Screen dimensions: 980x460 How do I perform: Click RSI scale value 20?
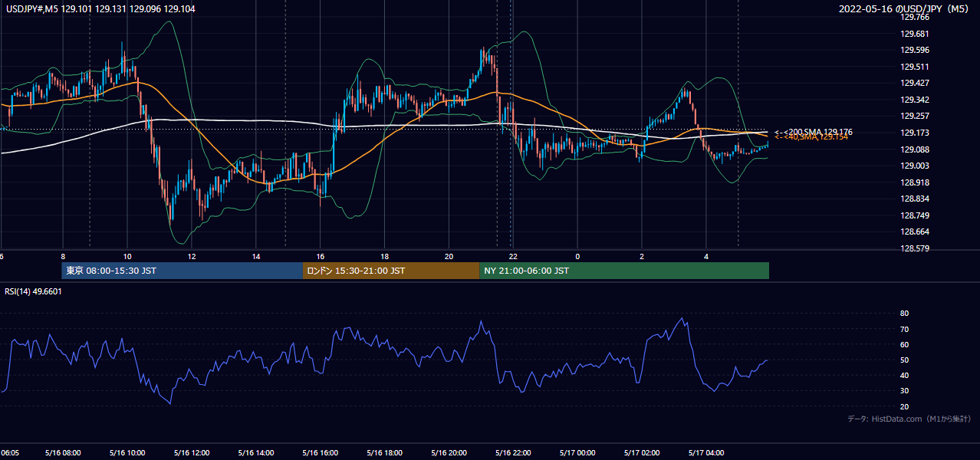(904, 406)
